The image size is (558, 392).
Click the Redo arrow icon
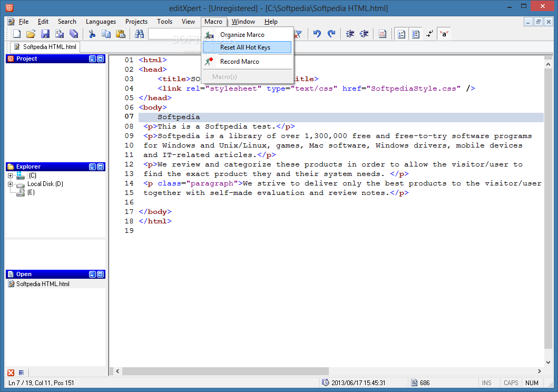tap(331, 34)
